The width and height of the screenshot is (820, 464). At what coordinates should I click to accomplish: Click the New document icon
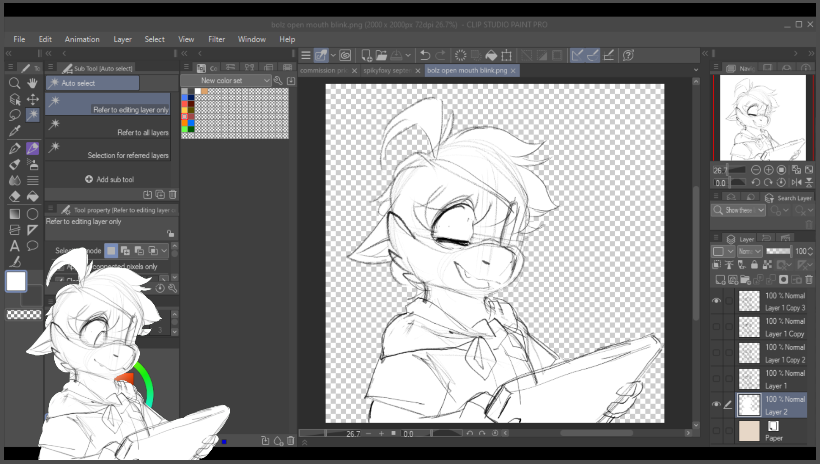pyautogui.click(x=367, y=55)
